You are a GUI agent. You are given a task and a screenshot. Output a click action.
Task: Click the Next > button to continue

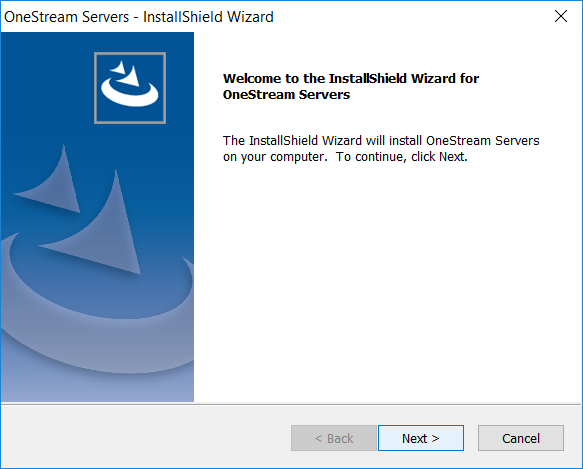click(421, 438)
